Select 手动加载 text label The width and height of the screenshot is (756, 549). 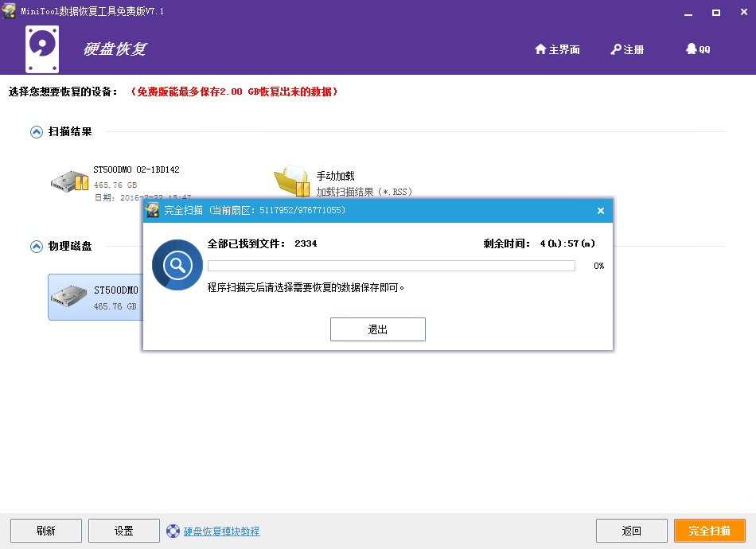[336, 176]
